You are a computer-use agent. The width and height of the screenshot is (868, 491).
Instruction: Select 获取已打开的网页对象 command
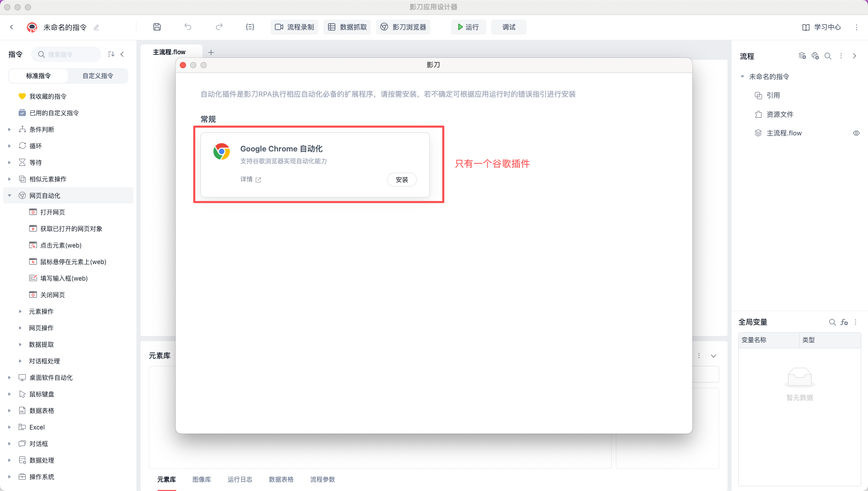pos(71,229)
